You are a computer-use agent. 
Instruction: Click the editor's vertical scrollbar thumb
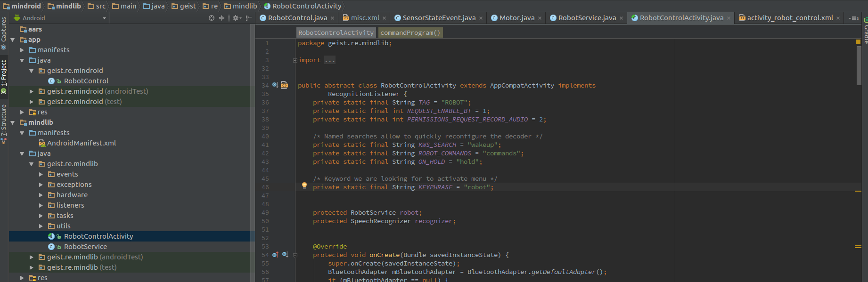point(859,66)
